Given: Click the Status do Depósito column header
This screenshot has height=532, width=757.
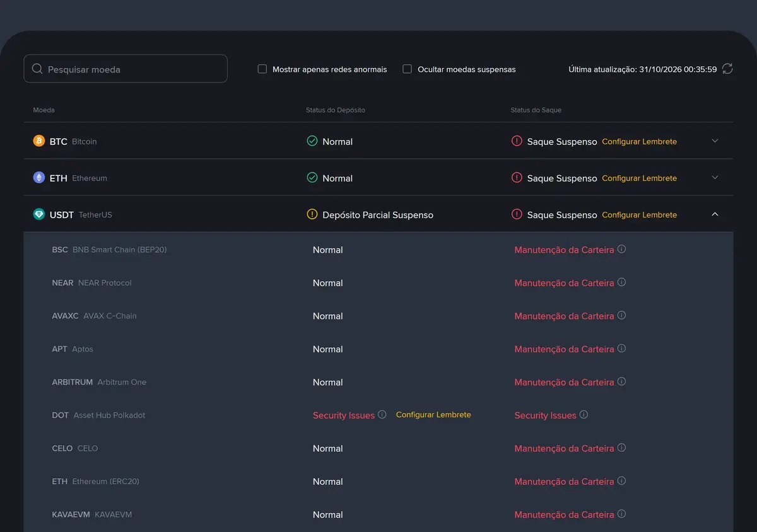Looking at the screenshot, I should [336, 110].
